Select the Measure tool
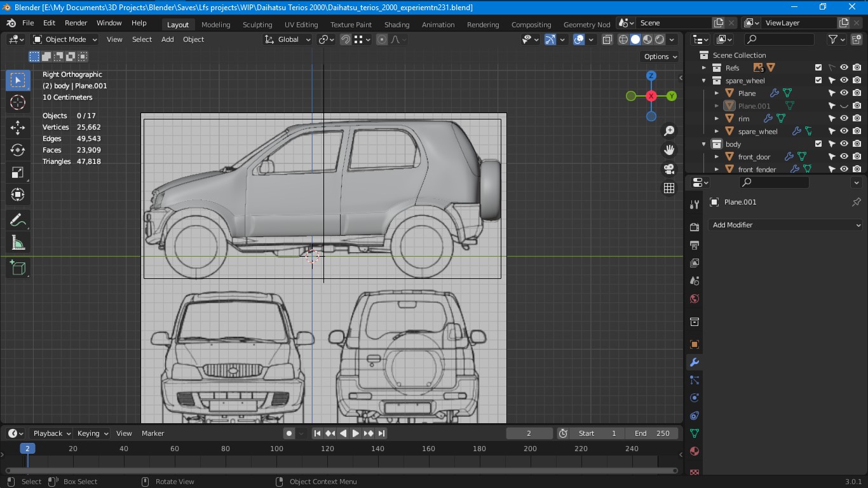 coord(18,243)
